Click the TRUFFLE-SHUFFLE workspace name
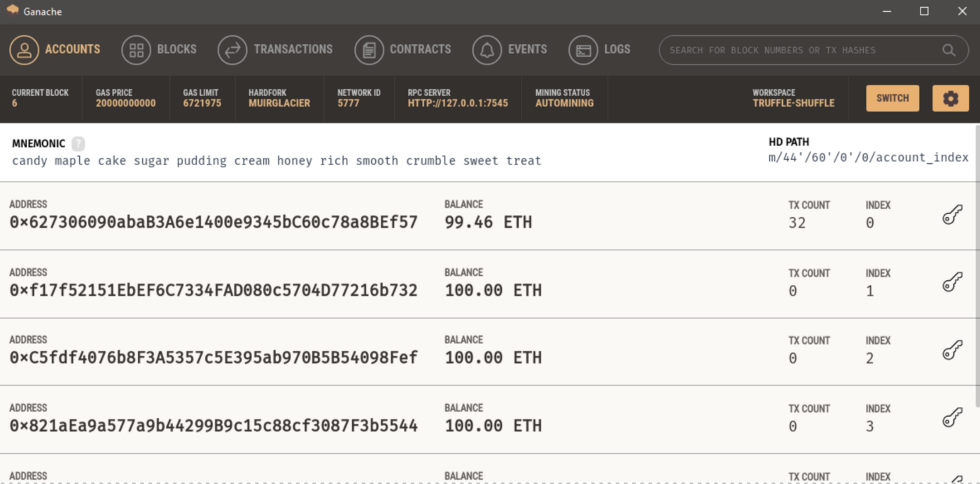The height and width of the screenshot is (484, 980). (794, 103)
